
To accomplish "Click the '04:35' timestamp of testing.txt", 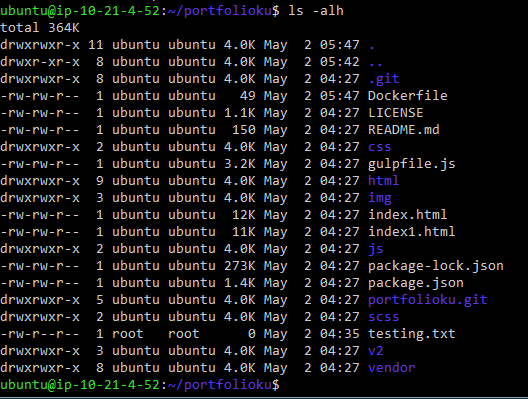I will 339,334.
